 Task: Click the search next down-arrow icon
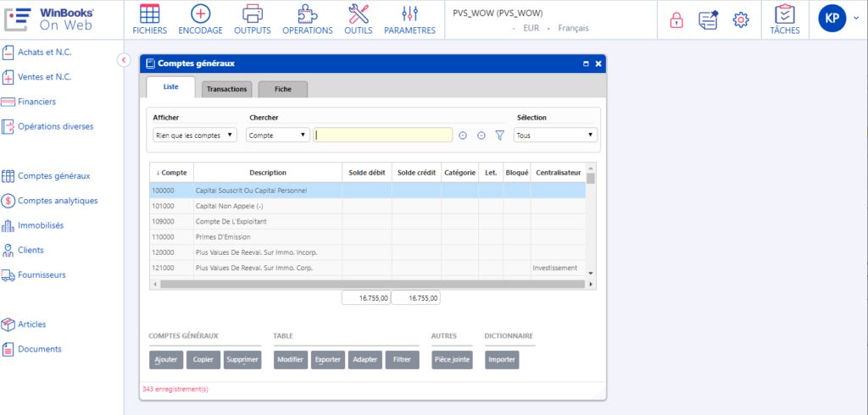click(x=481, y=135)
